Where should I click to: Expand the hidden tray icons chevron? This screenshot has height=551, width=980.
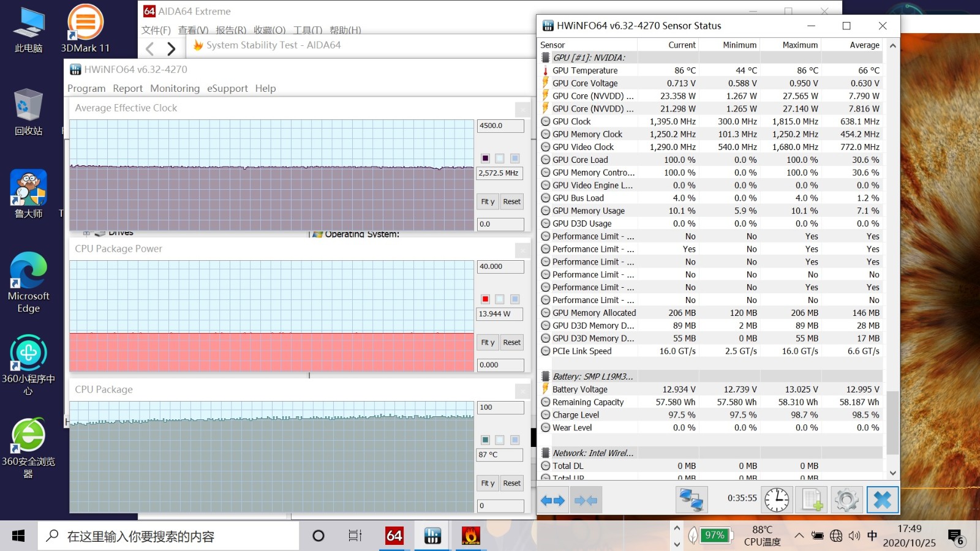(799, 536)
